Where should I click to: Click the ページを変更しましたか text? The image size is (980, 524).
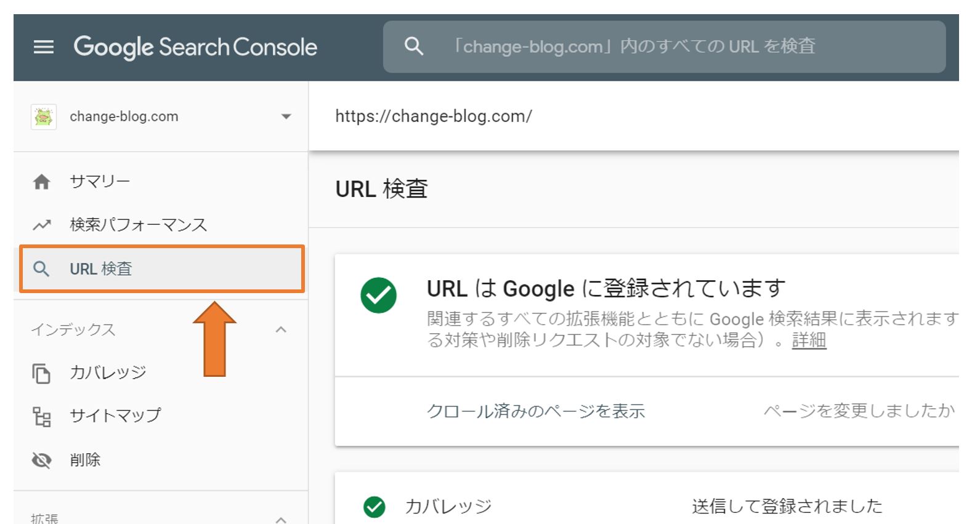pyautogui.click(x=859, y=411)
